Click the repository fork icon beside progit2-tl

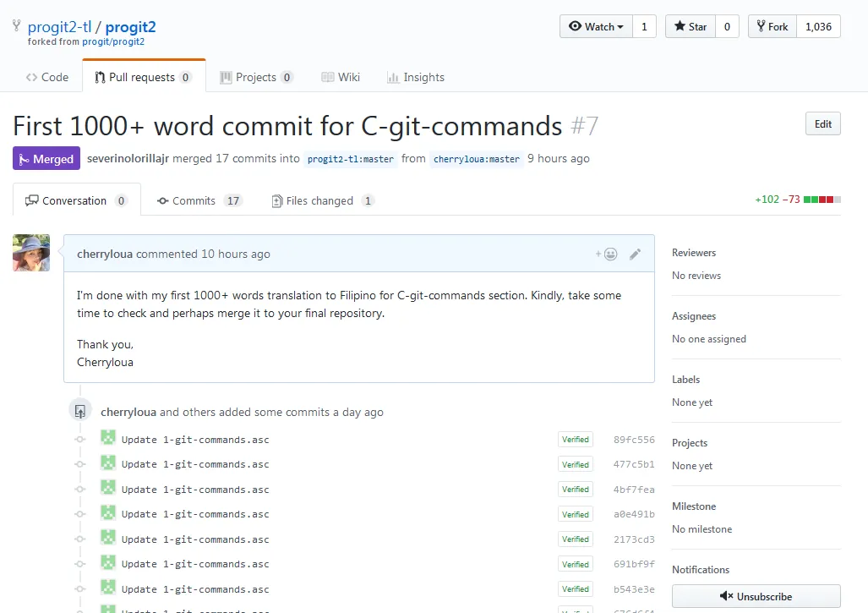point(17,25)
